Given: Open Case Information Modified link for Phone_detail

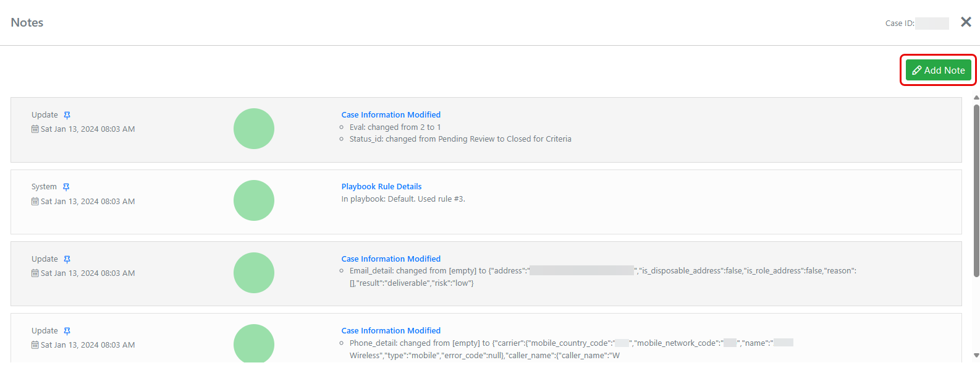Looking at the screenshot, I should pyautogui.click(x=391, y=331).
